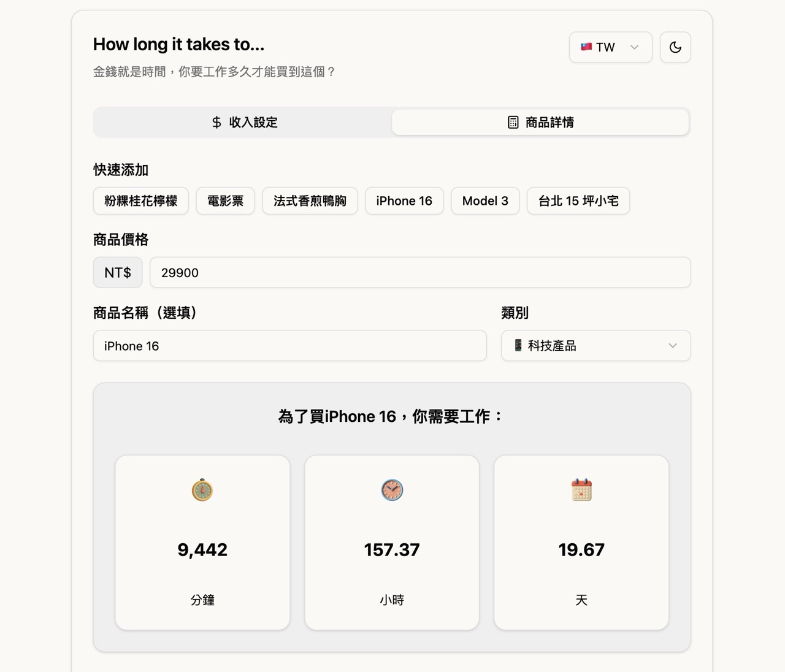The height and width of the screenshot is (672, 785).
Task: Open the TW region dropdown
Action: click(610, 47)
